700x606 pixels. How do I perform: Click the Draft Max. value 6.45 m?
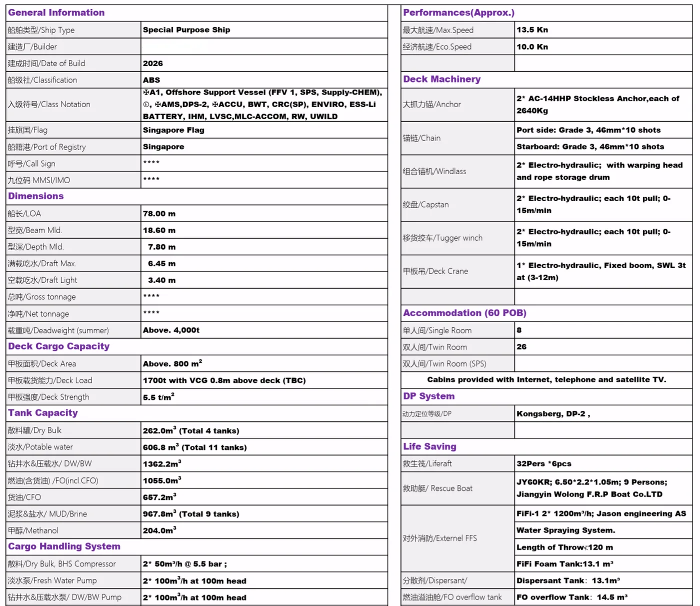(161, 264)
